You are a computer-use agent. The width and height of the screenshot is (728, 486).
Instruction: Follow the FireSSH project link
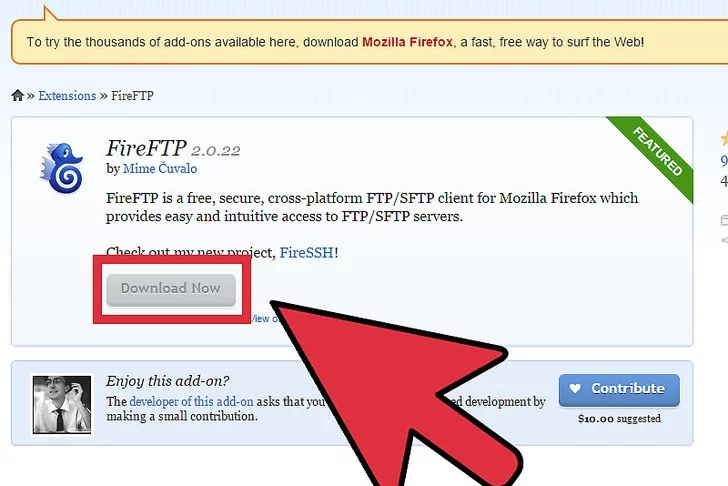(306, 253)
